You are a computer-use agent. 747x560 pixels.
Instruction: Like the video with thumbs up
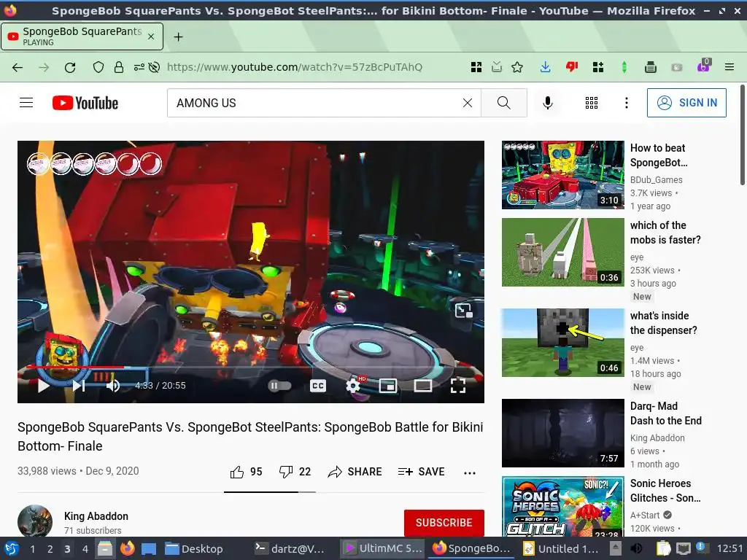click(246, 472)
